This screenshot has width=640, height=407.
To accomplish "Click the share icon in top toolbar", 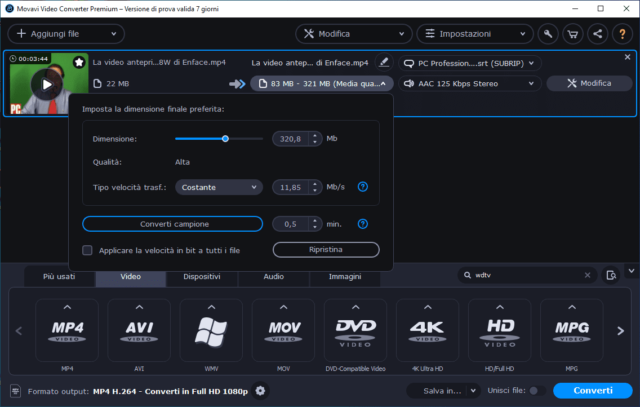I will tap(597, 33).
